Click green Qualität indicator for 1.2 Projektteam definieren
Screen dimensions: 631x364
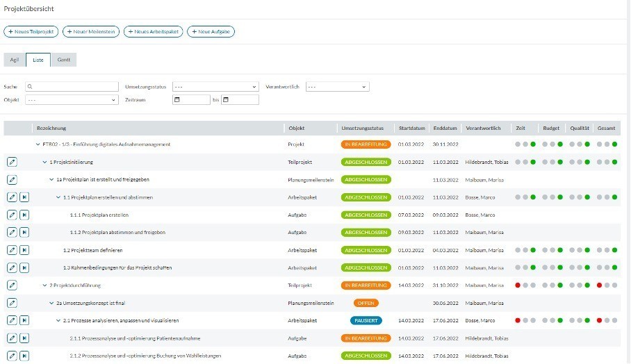pyautogui.click(x=587, y=250)
